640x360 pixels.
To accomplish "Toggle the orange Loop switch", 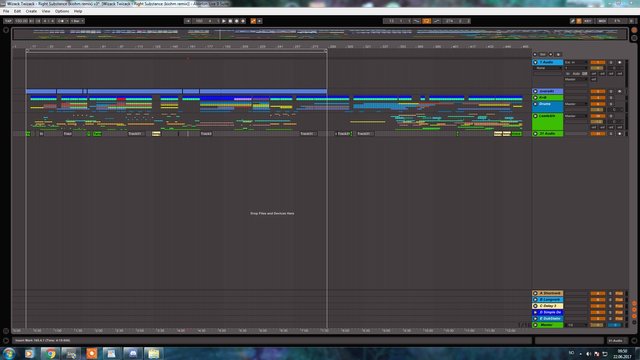I will click(426, 21).
